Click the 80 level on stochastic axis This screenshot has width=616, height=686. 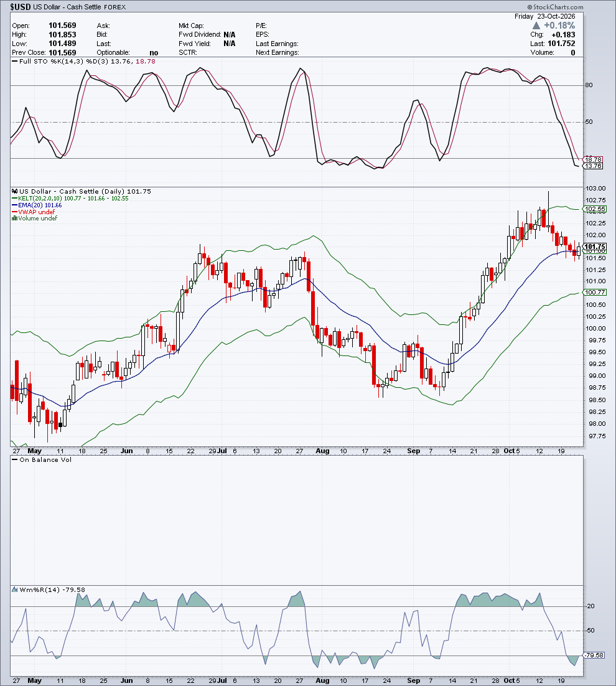tap(589, 85)
